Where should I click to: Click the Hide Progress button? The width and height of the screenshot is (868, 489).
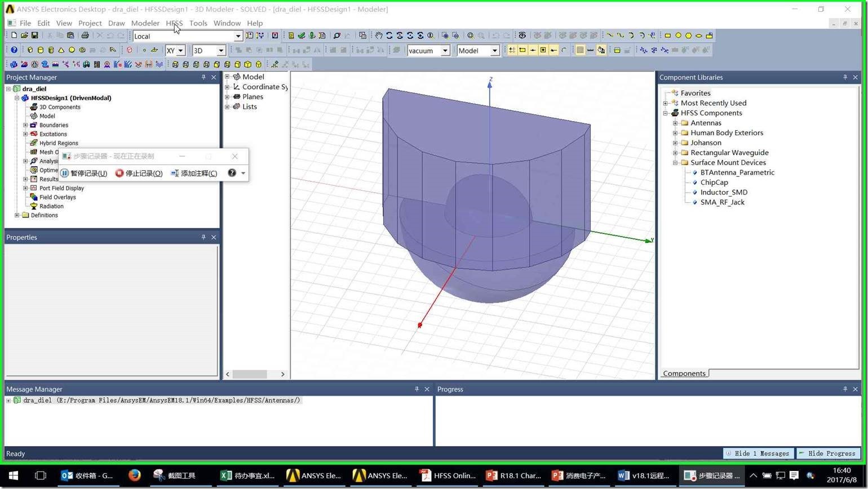(x=827, y=454)
